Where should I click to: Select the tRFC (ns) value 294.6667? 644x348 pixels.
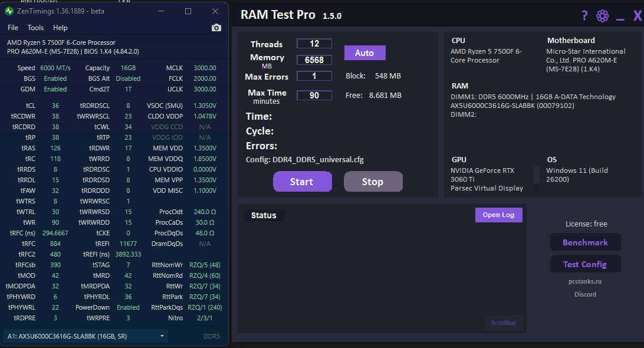pos(55,233)
